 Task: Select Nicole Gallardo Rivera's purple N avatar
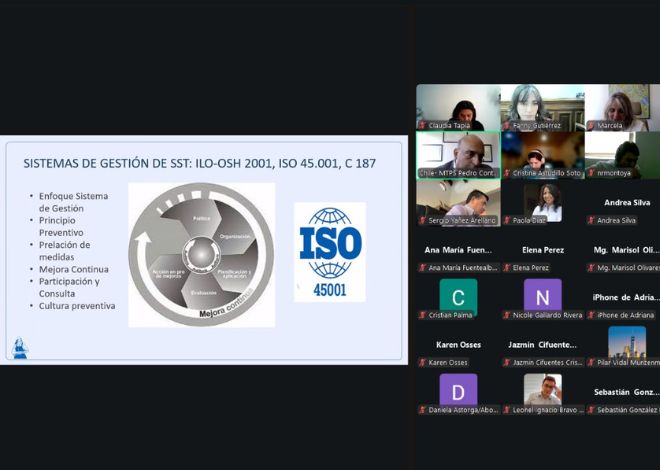coord(542,296)
